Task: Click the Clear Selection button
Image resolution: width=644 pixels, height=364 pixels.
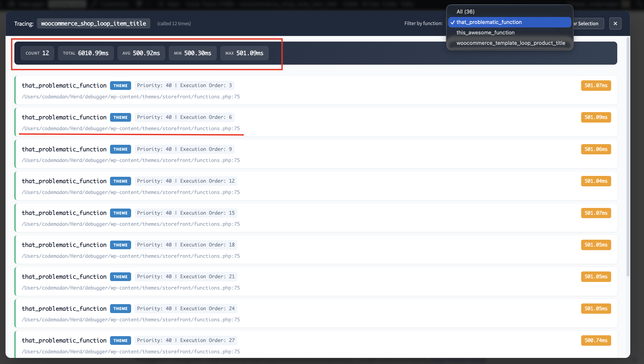Action: (x=589, y=24)
